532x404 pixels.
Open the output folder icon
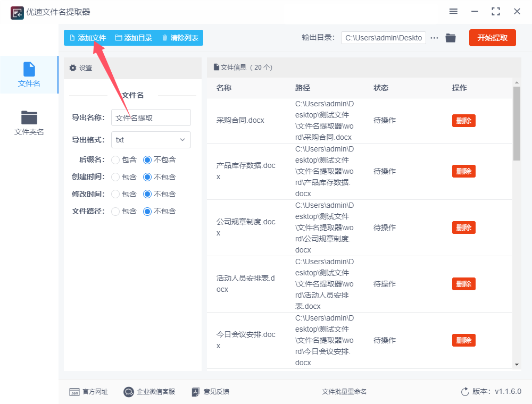[x=451, y=38]
